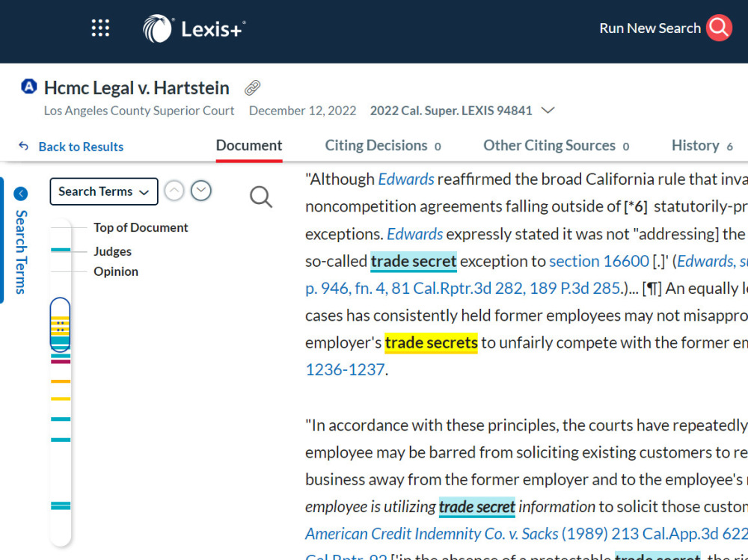Viewport: 748px width, 560px height.
Task: Jump to Top of Document
Action: pyautogui.click(x=141, y=227)
